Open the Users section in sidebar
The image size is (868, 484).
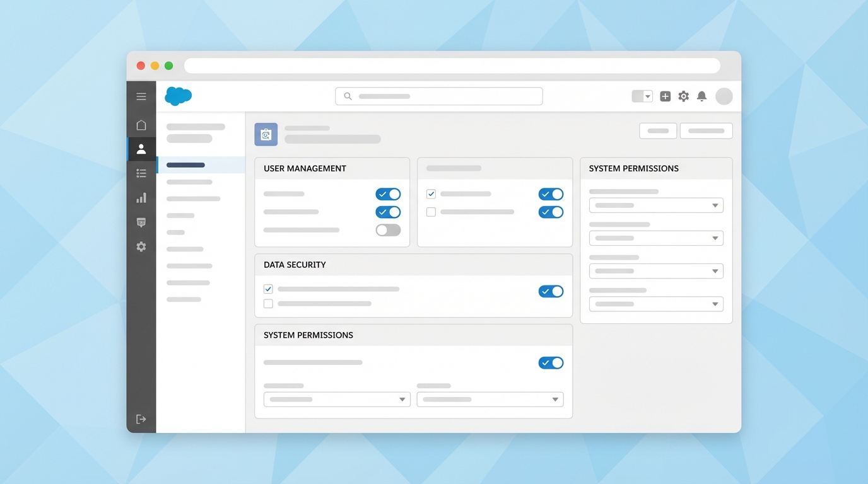[x=141, y=149]
